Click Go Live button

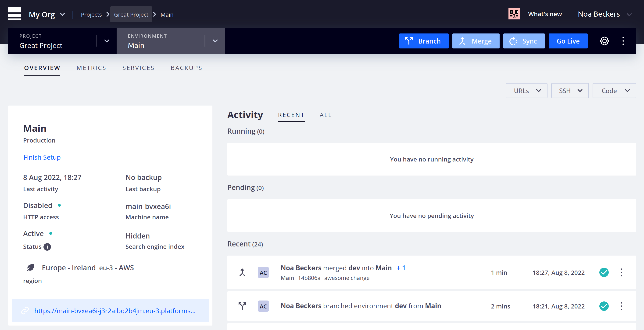point(568,41)
